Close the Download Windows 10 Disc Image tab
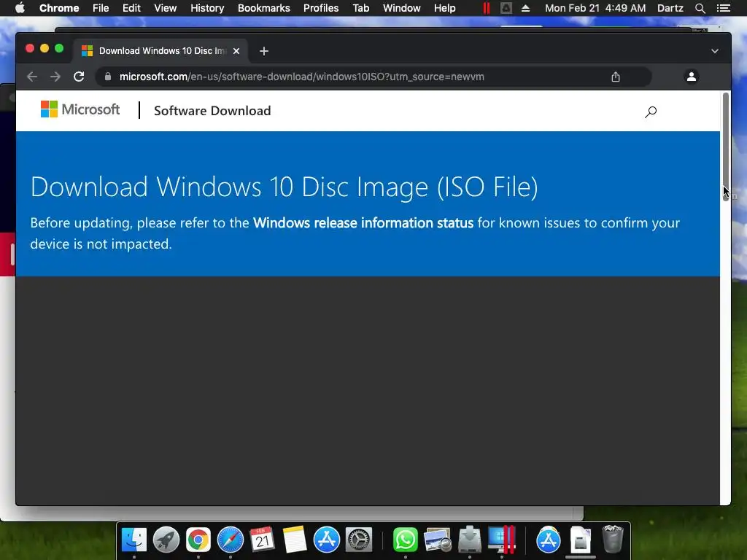The width and height of the screenshot is (747, 560). [236, 51]
